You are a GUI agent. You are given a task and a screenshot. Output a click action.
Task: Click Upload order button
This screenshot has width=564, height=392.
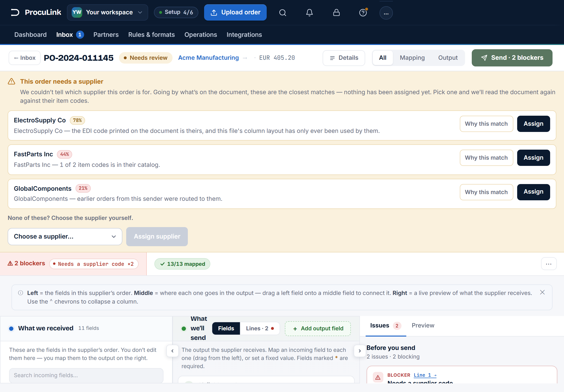pyautogui.click(x=235, y=12)
